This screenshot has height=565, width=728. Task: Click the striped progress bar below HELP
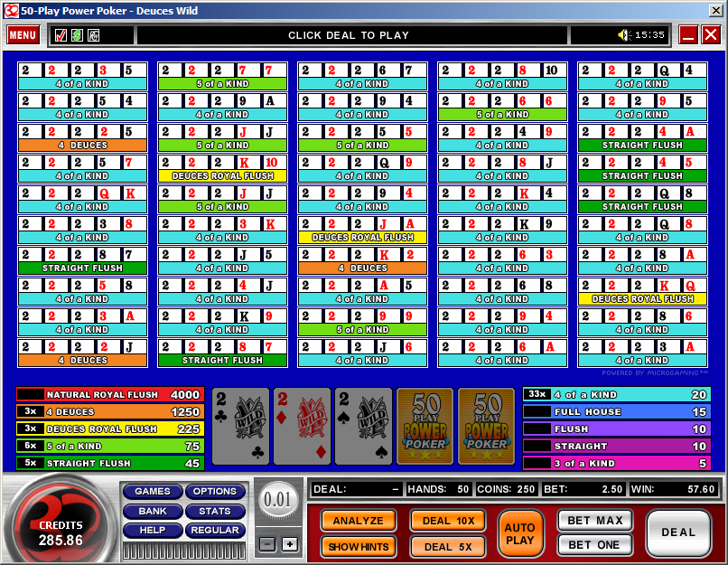pos(184,551)
